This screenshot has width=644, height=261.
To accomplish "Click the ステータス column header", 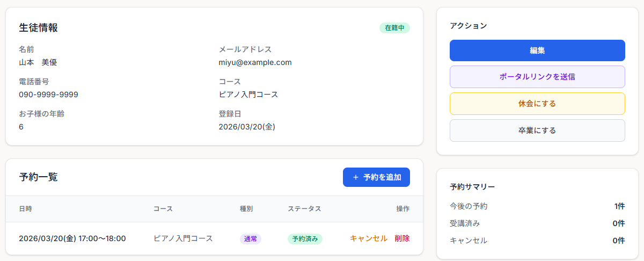I will [304, 209].
